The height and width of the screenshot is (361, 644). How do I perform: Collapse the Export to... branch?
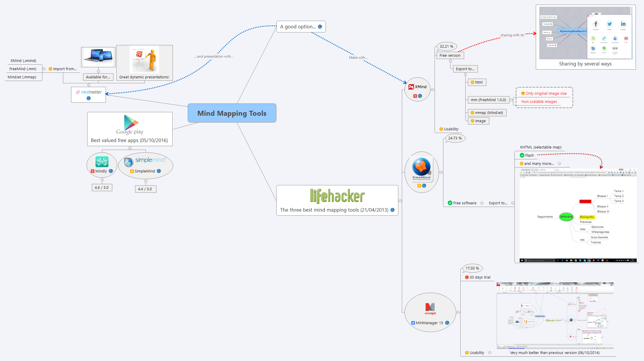coord(466,74)
